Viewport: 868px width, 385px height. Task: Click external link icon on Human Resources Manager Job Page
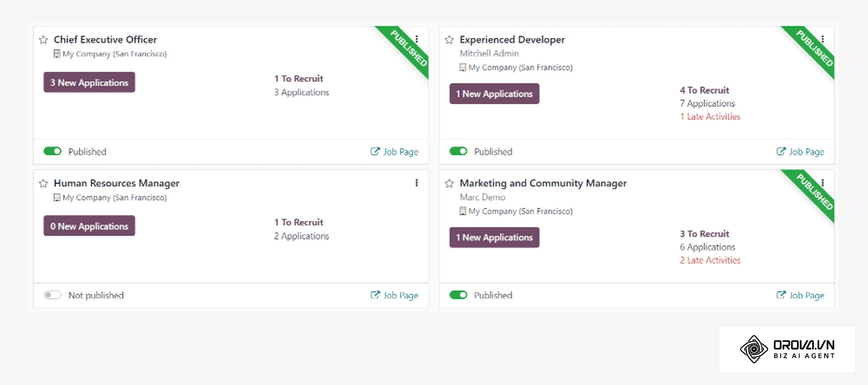click(375, 295)
